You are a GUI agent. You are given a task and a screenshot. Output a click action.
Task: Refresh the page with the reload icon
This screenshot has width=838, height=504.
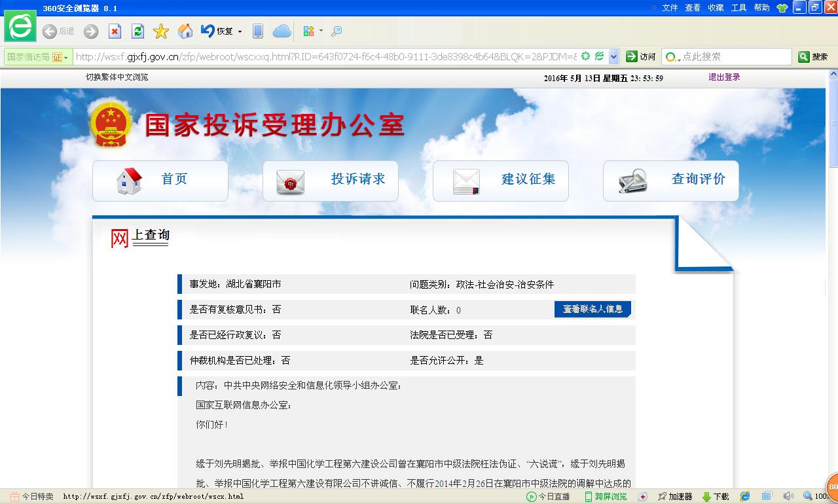[137, 31]
